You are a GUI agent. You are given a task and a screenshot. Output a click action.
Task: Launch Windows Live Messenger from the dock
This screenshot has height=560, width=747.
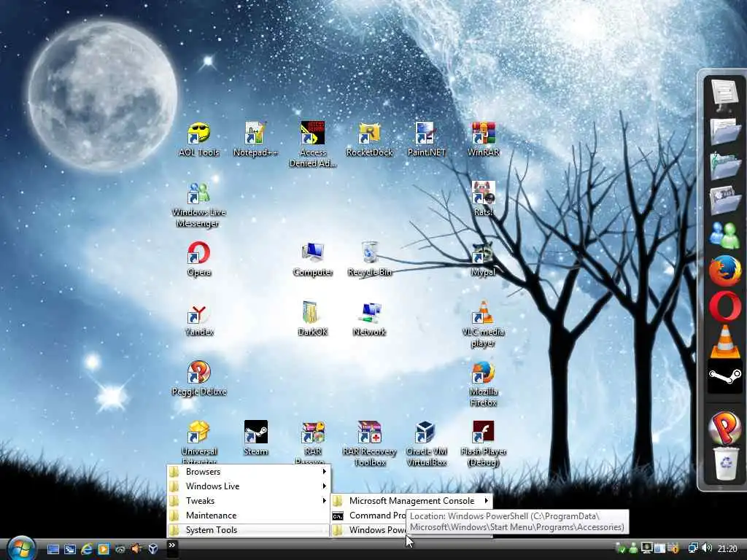[724, 236]
